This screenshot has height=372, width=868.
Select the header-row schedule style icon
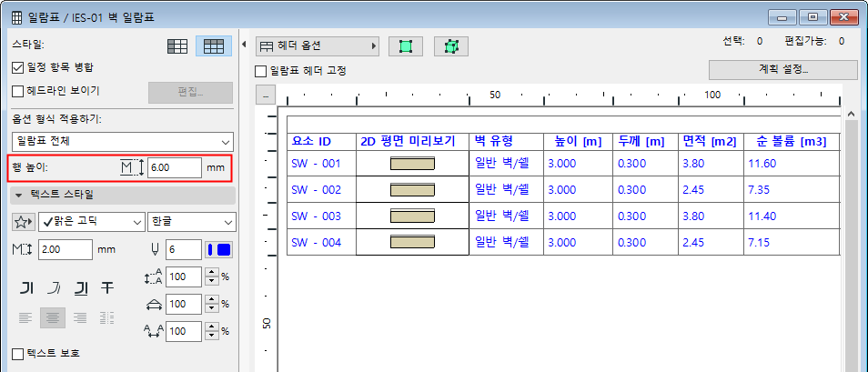[214, 47]
